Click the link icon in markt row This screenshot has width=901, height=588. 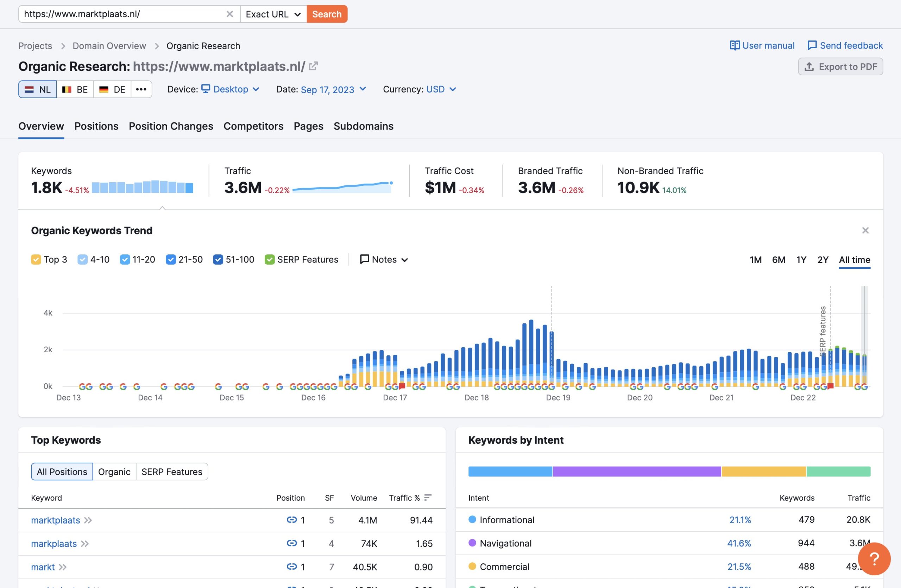(292, 567)
